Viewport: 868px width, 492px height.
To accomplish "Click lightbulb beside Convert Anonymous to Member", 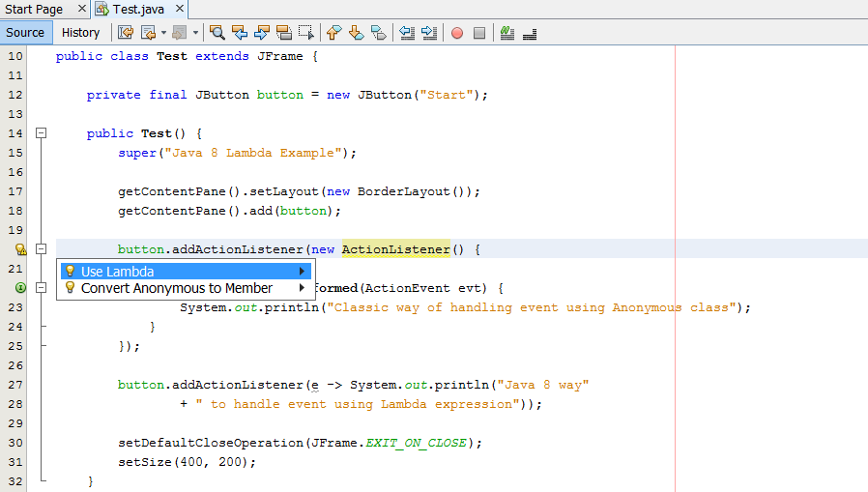I will pos(70,287).
